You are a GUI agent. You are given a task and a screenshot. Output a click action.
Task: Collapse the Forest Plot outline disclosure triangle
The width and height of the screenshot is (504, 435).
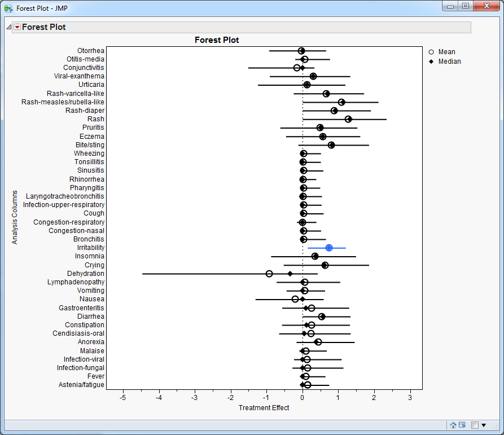pyautogui.click(x=8, y=27)
